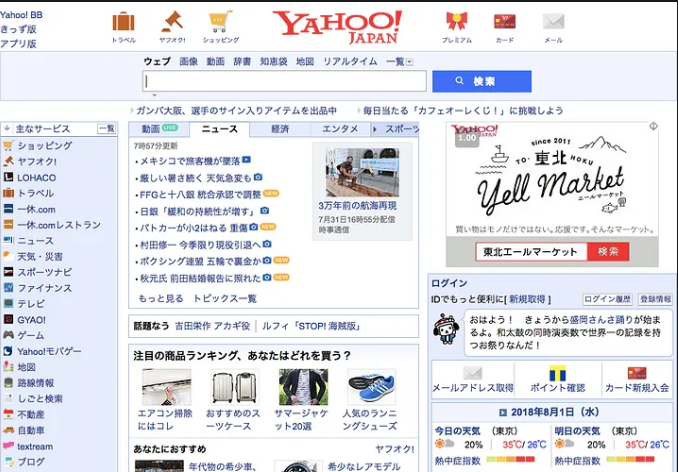Viewport: 678px width, 472px height.
Task: Click もっと見る under news list
Action: coord(160,299)
